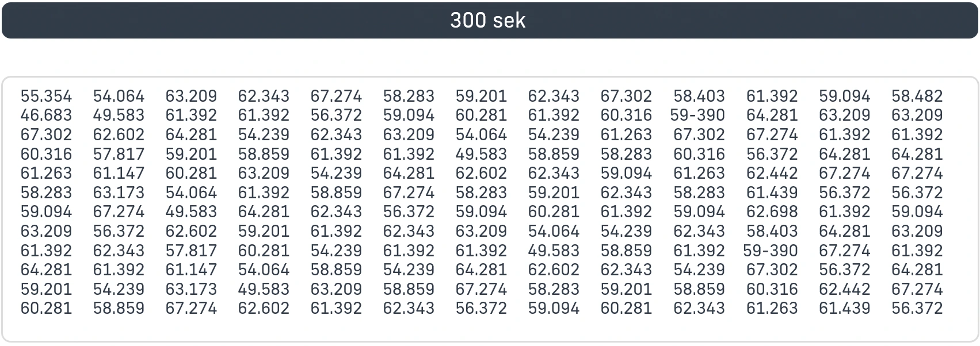Select 59-390 right after 60.316
Screen dimensions: 980x346
point(697,115)
